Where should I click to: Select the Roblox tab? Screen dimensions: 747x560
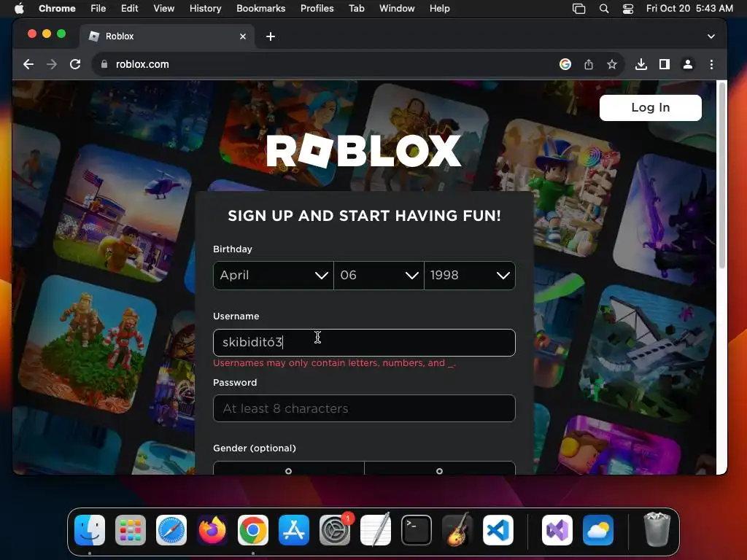167,36
